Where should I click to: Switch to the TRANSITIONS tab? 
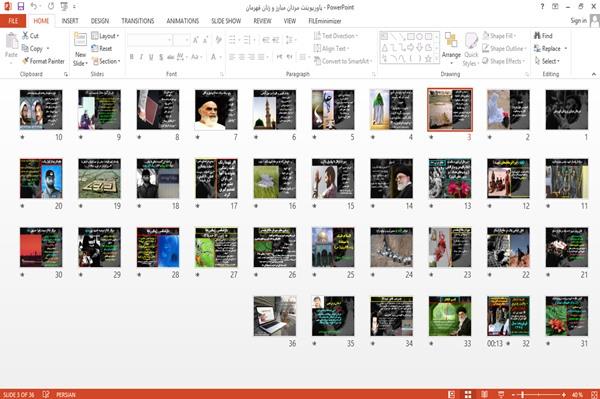coord(138,21)
